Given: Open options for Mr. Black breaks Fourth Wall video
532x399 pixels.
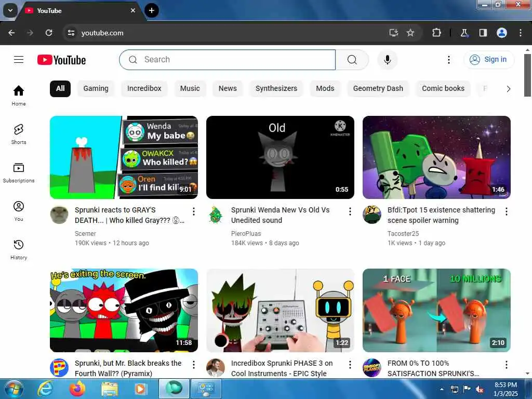Looking at the screenshot, I should click(194, 365).
